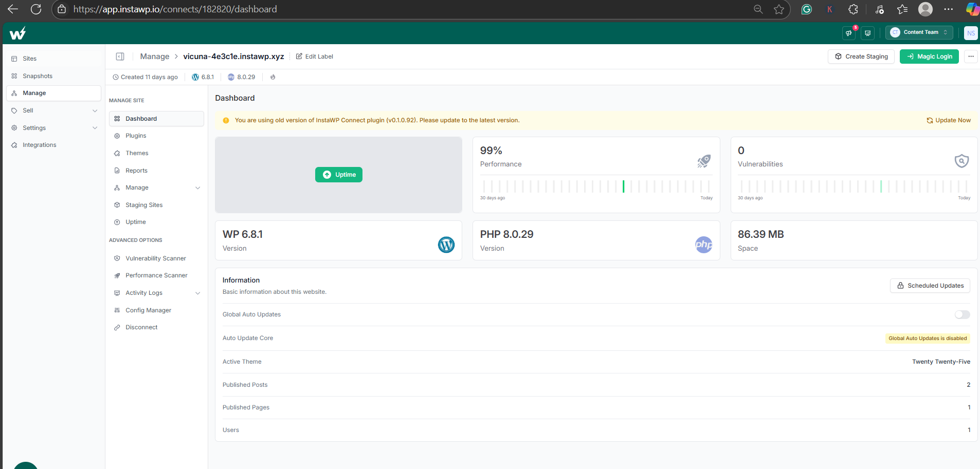Open Themes in Manage Site menu

[156, 153]
